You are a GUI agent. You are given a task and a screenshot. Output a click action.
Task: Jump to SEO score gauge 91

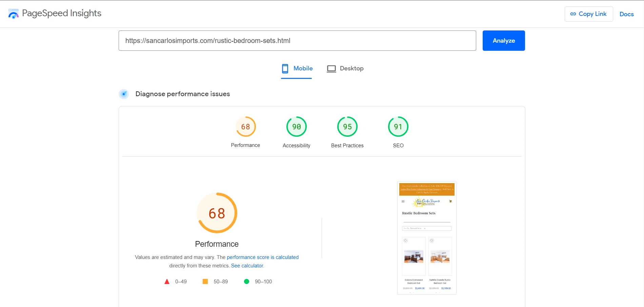pyautogui.click(x=398, y=127)
